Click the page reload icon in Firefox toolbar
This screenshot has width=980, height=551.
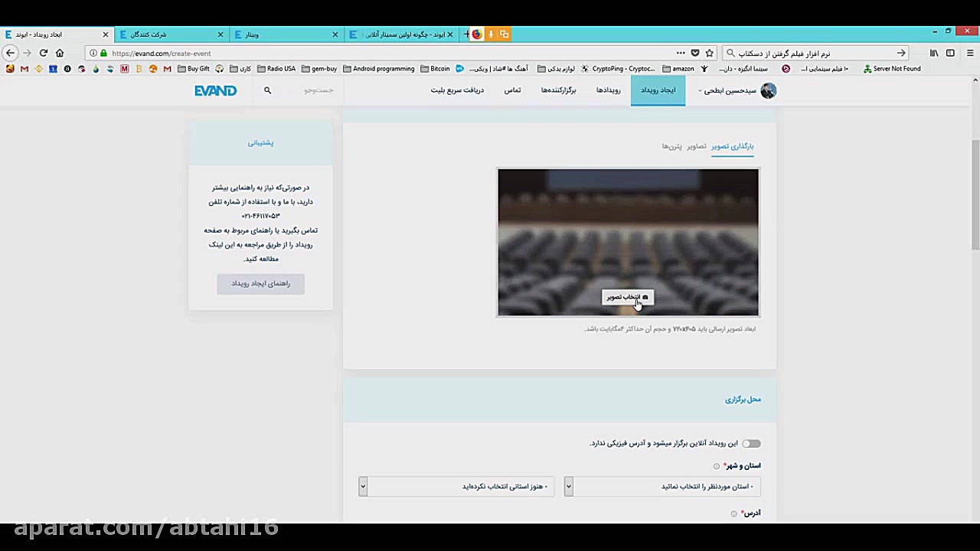[44, 53]
